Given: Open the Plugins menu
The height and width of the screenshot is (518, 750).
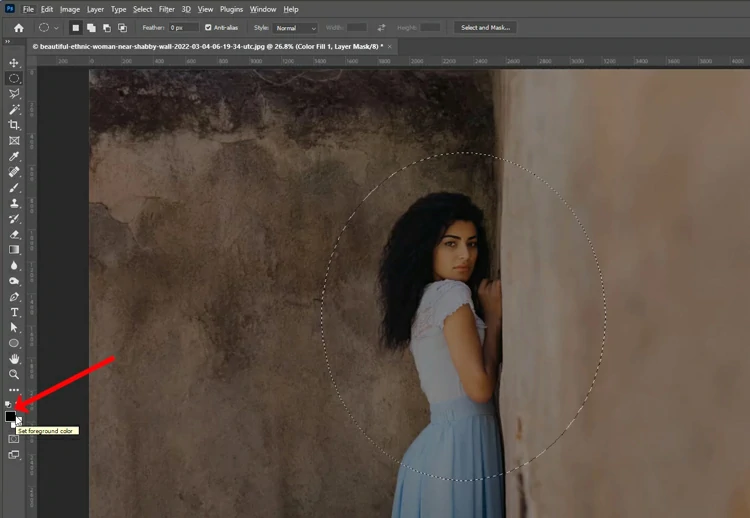Looking at the screenshot, I should pyautogui.click(x=230, y=9).
